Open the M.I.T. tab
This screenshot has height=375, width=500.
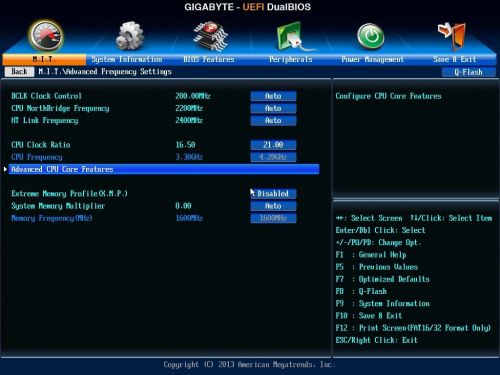44,59
